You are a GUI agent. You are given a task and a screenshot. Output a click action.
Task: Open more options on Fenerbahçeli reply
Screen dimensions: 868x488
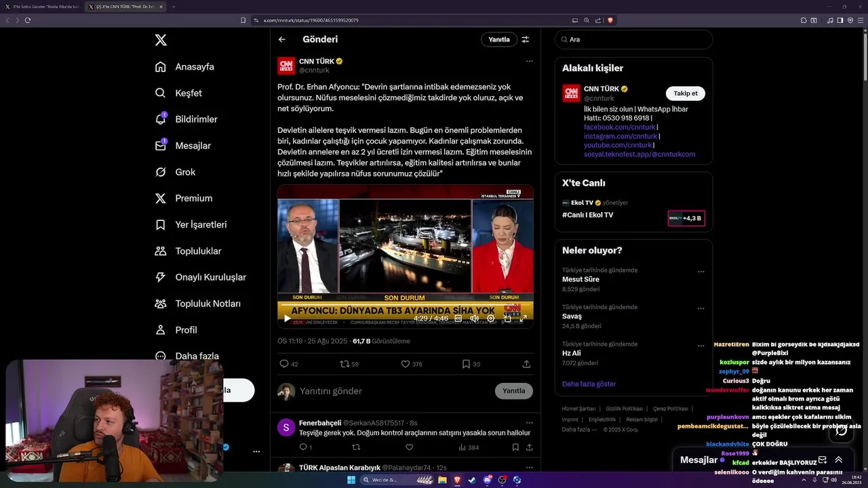coord(529,422)
